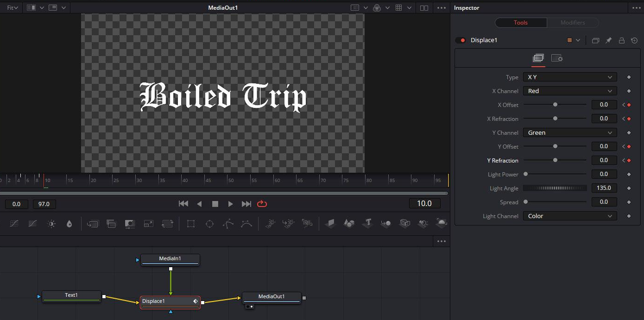The image size is (644, 320).
Task: Click the current frame field showing 10.0
Action: [x=424, y=204]
